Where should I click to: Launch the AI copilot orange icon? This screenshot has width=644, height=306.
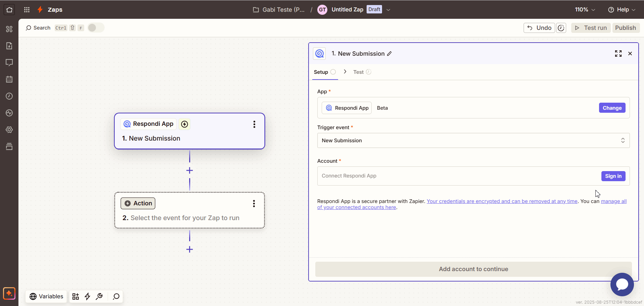tap(9, 293)
